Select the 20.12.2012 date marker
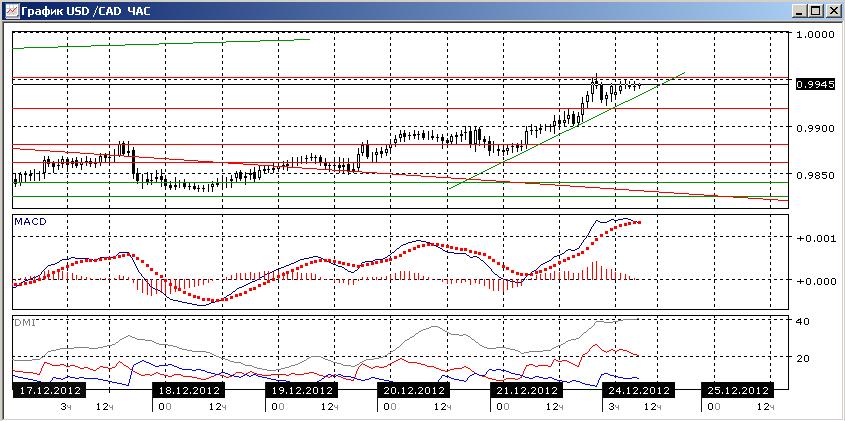This screenshot has width=845, height=421. pyautogui.click(x=413, y=390)
